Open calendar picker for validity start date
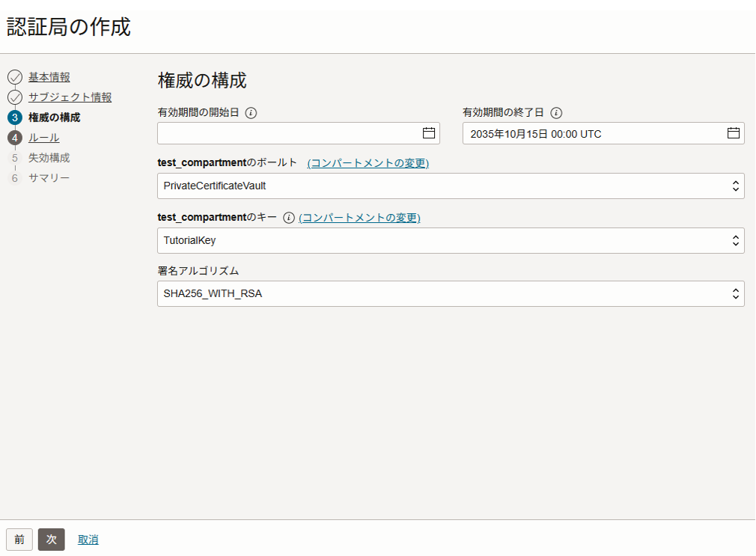This screenshot has width=756, height=556. [429, 133]
